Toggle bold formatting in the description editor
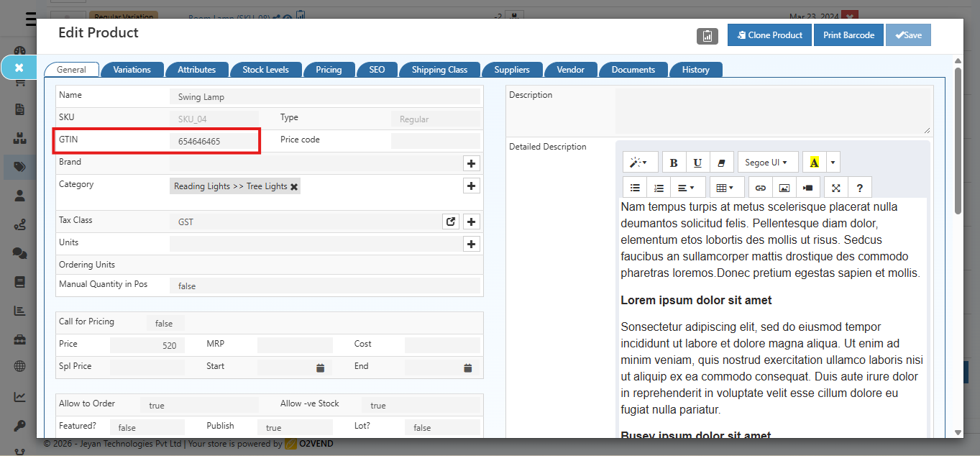This screenshot has width=980, height=456. (x=674, y=163)
